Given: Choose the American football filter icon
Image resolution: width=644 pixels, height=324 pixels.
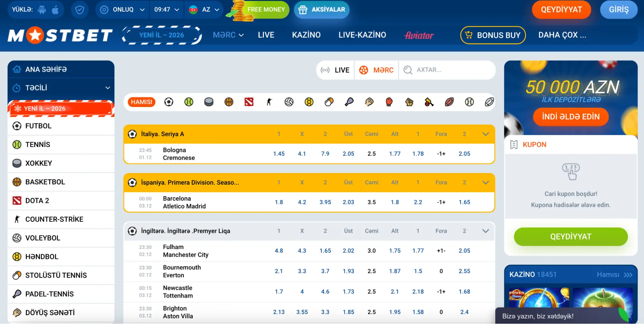Looking at the screenshot, I should pyautogui.click(x=449, y=102).
